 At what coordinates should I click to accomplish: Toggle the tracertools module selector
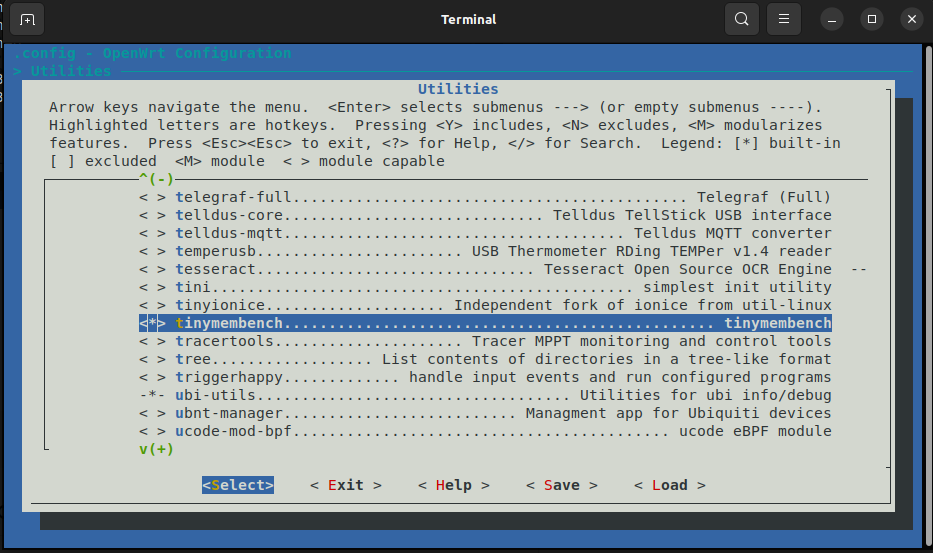(x=152, y=341)
